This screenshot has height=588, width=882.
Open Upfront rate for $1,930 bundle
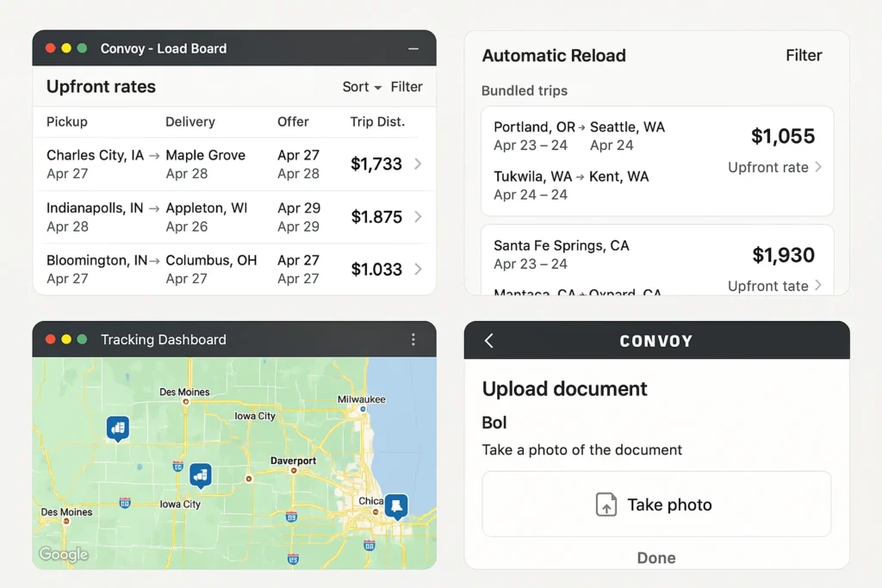tap(774, 286)
